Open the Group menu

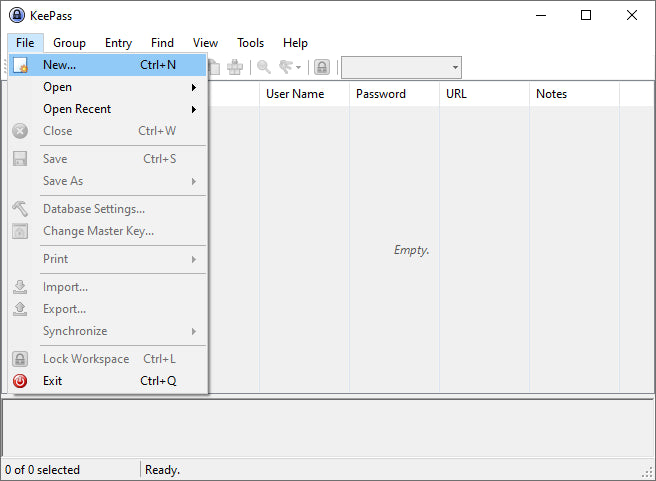(69, 43)
